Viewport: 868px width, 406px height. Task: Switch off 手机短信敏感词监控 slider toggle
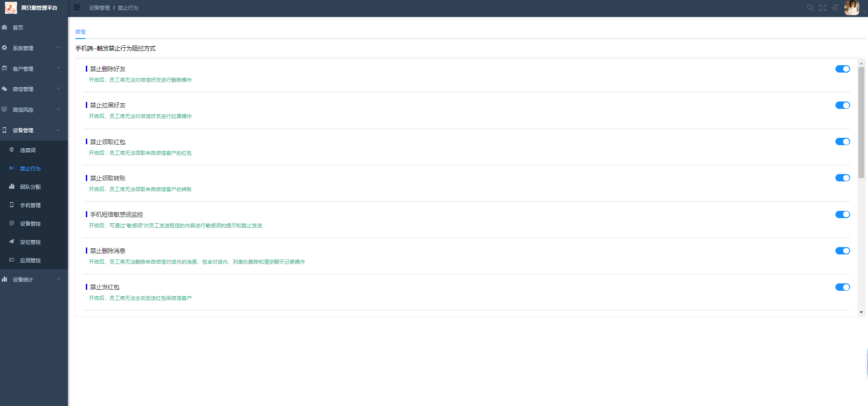[842, 214]
